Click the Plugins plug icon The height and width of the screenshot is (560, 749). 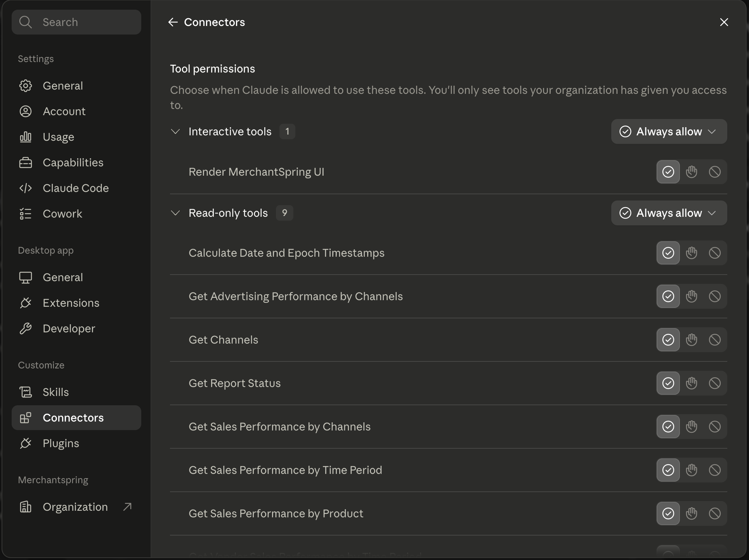(x=26, y=443)
